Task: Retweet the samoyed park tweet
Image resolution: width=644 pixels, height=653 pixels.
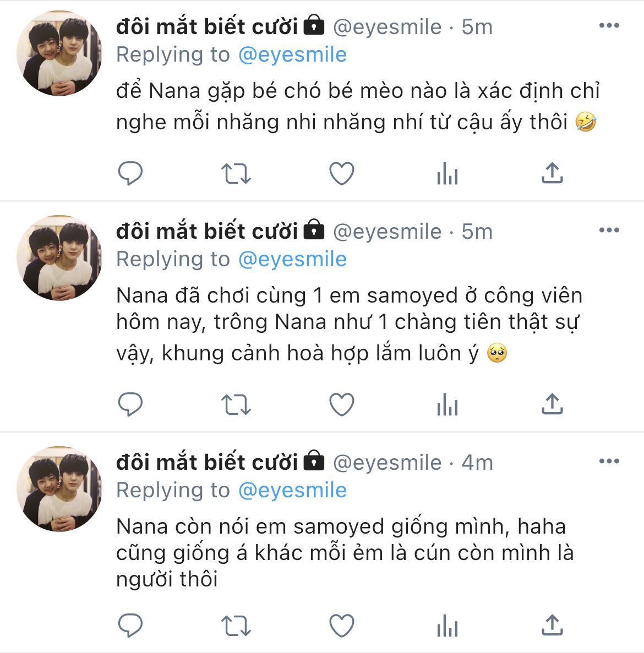Action: (236, 405)
